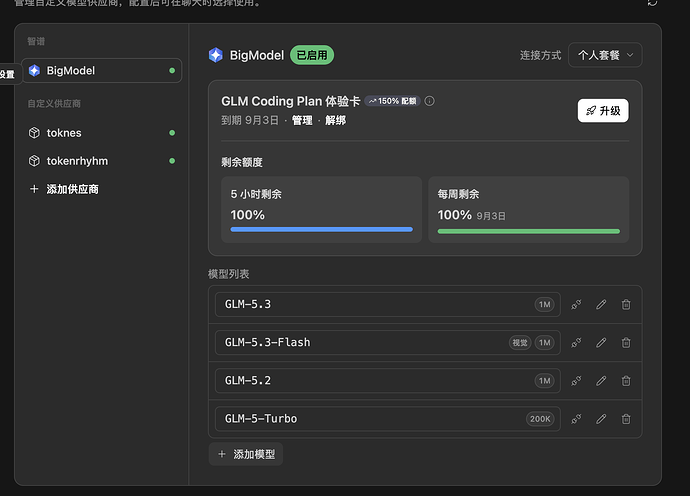
Task: Open the 个人套餐 connection type dropdown
Action: (605, 55)
